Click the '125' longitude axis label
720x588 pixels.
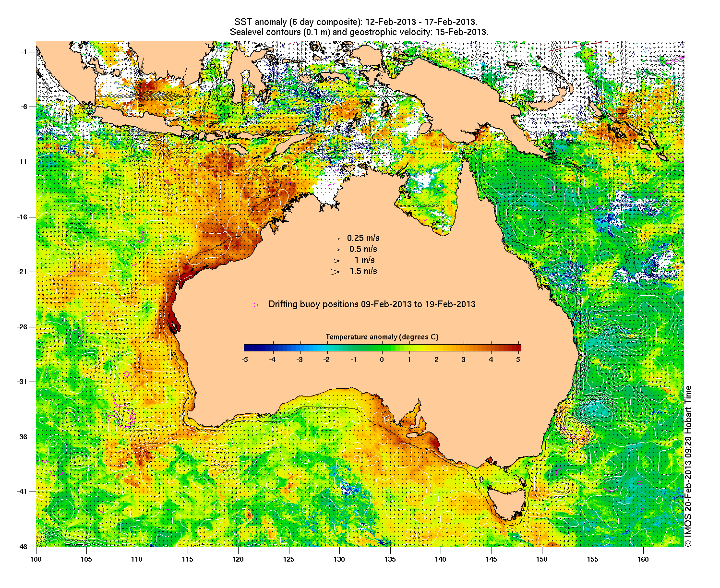pyautogui.click(x=289, y=559)
